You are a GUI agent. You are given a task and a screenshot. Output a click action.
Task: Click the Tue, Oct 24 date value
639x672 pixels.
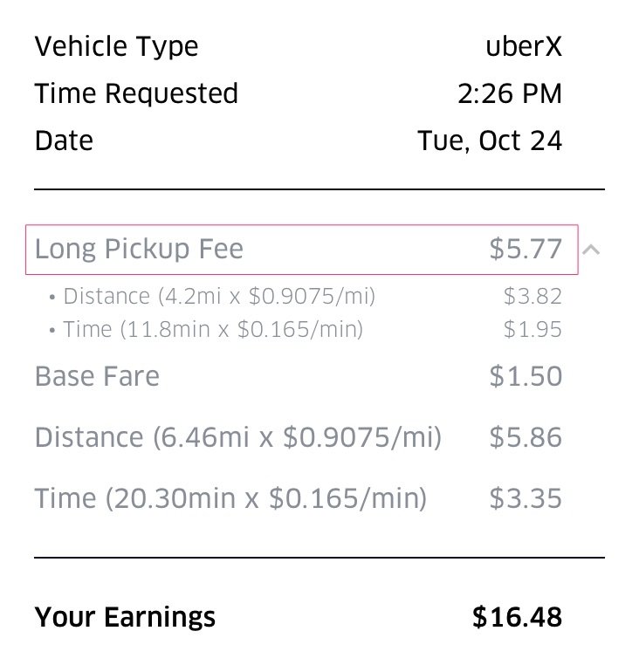point(490,141)
